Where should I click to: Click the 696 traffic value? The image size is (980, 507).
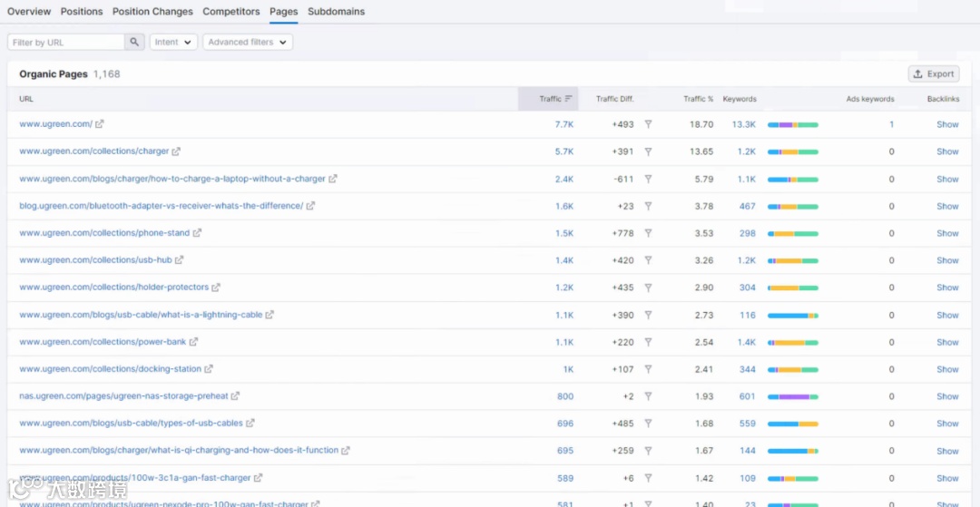click(565, 424)
